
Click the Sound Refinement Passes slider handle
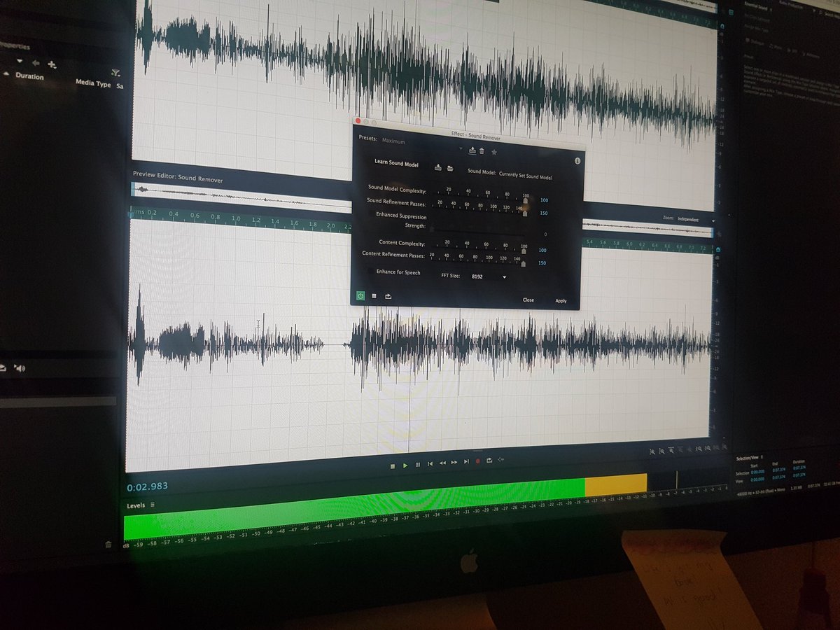pos(525,212)
